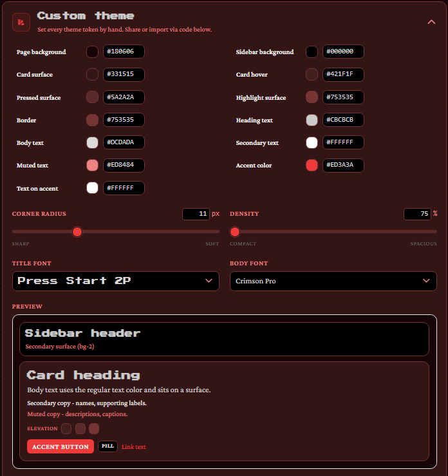Click the Text on accent hex field
Screen dimensions: 448x476
[x=124, y=188]
